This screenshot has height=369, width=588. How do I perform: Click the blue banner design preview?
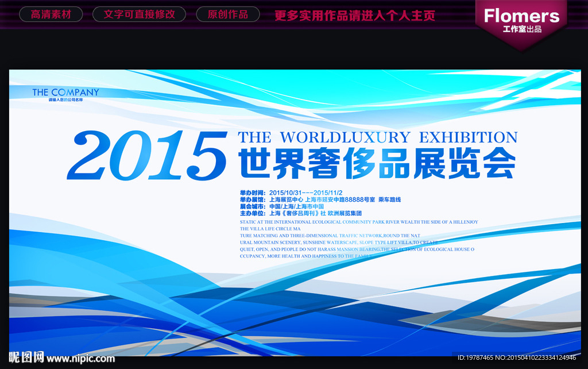pos(295,213)
